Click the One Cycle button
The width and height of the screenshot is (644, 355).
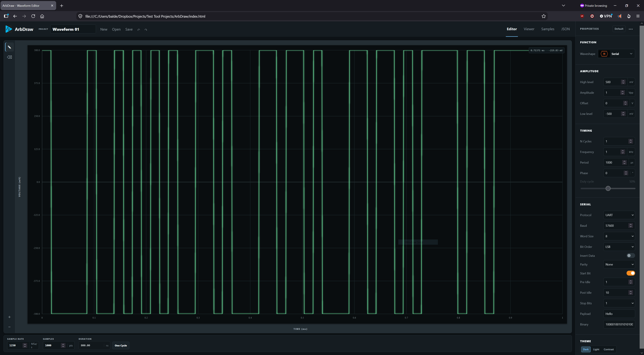pos(121,345)
